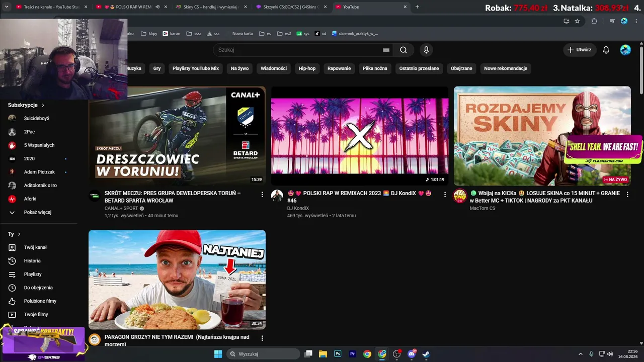Image resolution: width=644 pixels, height=362 pixels.
Task: Open 5 Wspaniałych subscription channel
Action: coord(39,145)
